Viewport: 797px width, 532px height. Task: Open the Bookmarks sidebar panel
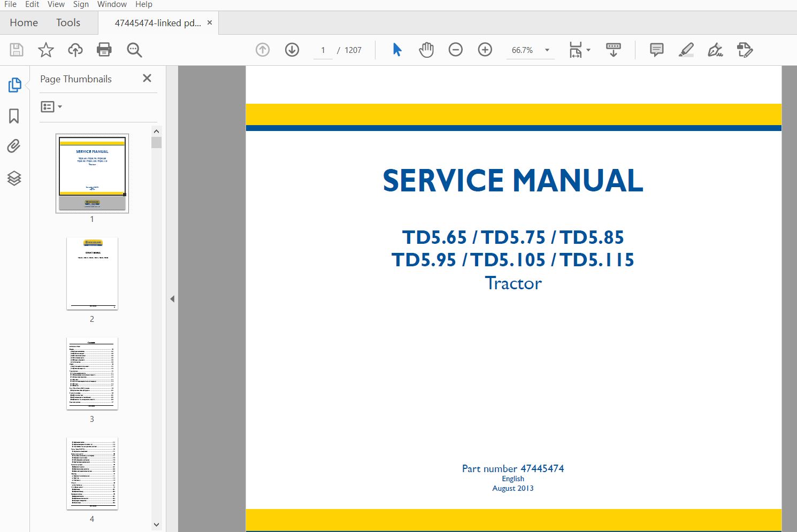click(14, 116)
